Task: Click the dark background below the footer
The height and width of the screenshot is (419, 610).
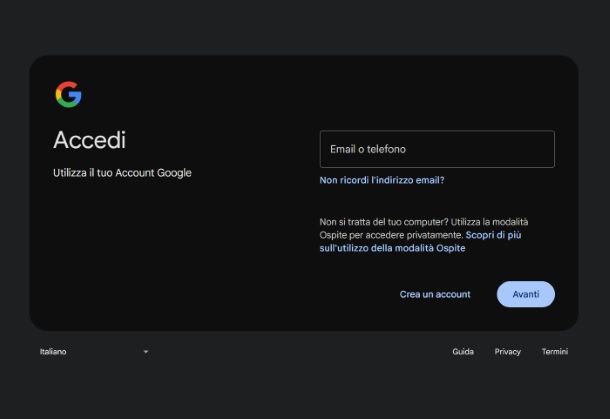Action: click(x=300, y=395)
